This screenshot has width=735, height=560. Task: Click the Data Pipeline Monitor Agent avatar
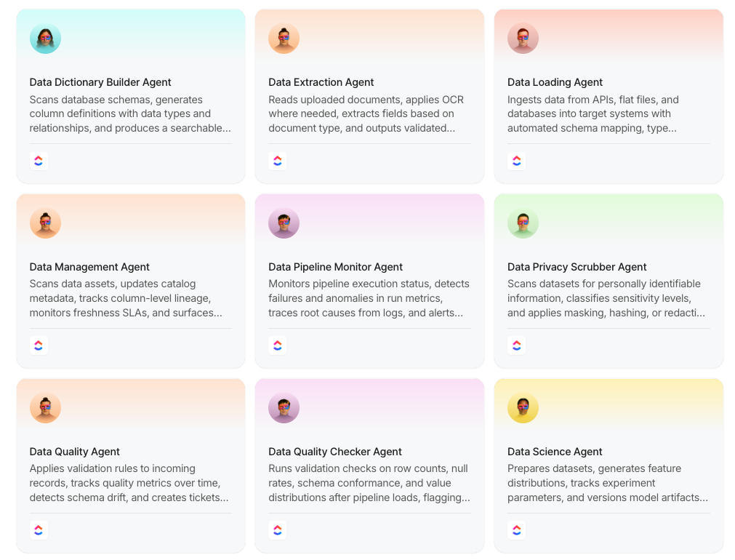tap(284, 223)
